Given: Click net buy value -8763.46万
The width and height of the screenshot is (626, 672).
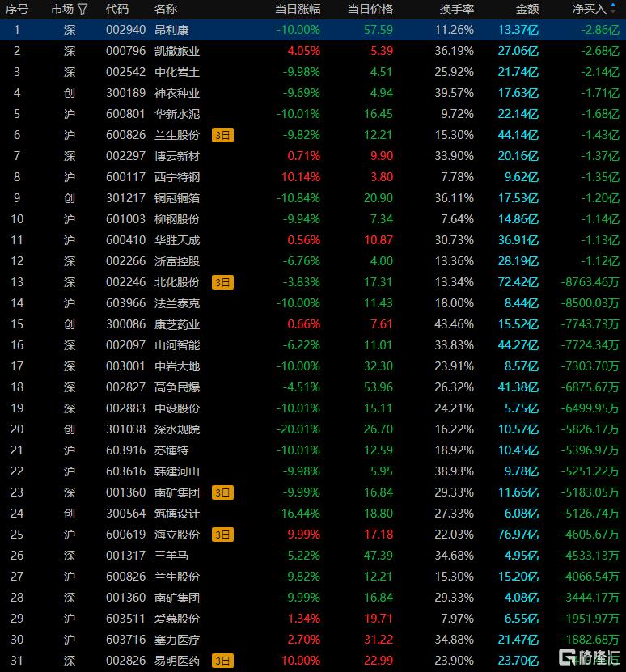Looking at the screenshot, I should [590, 282].
